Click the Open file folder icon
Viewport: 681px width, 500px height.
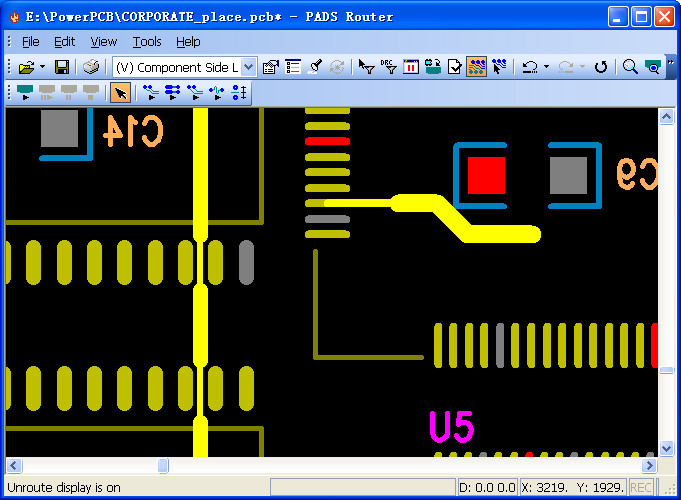pos(25,67)
